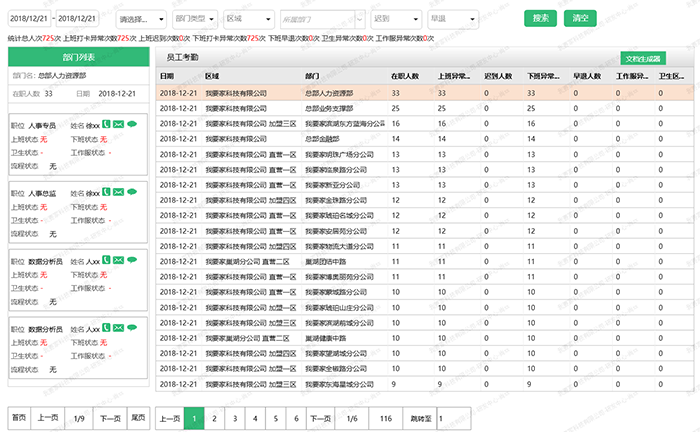Go to page 4 of attendance table
700x432 pixels.
click(255, 419)
